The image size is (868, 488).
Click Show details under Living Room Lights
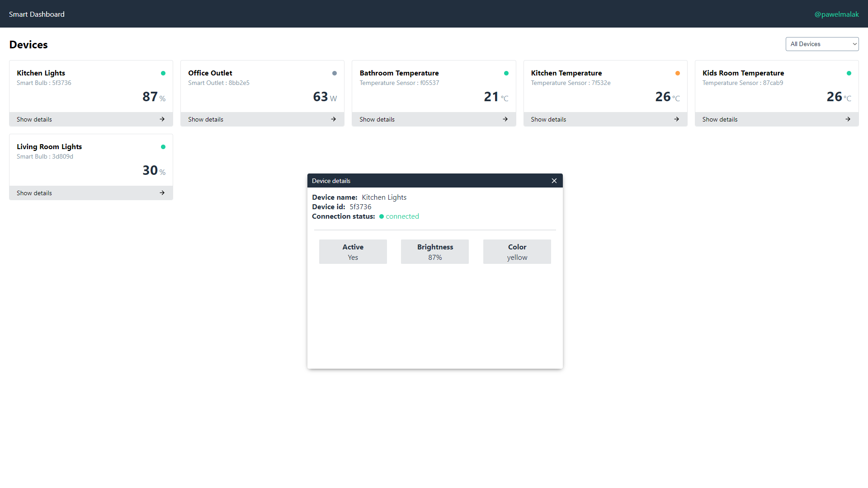point(34,193)
